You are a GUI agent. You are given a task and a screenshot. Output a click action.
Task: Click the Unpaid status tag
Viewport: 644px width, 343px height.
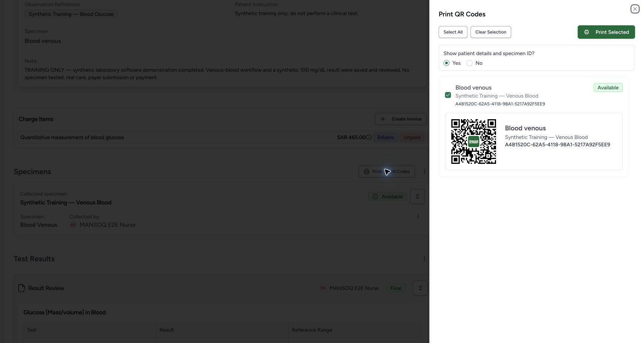point(412,137)
